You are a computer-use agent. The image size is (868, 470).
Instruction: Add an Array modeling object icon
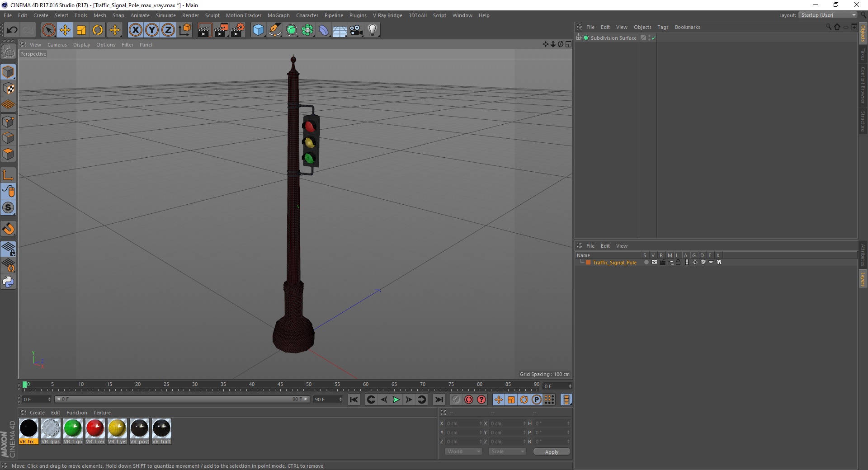307,30
